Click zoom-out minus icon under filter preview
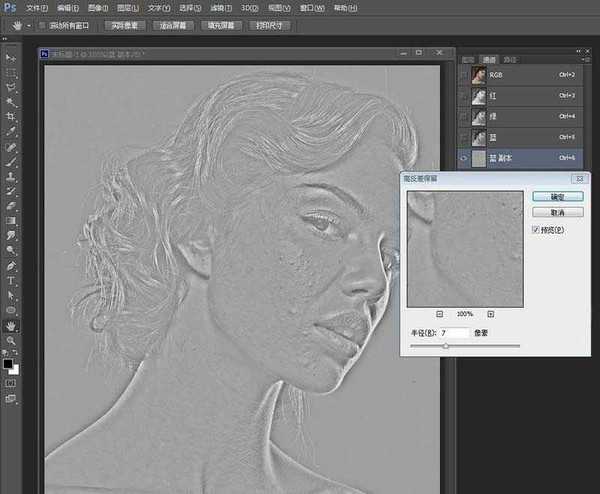600x494 pixels. pyautogui.click(x=439, y=314)
